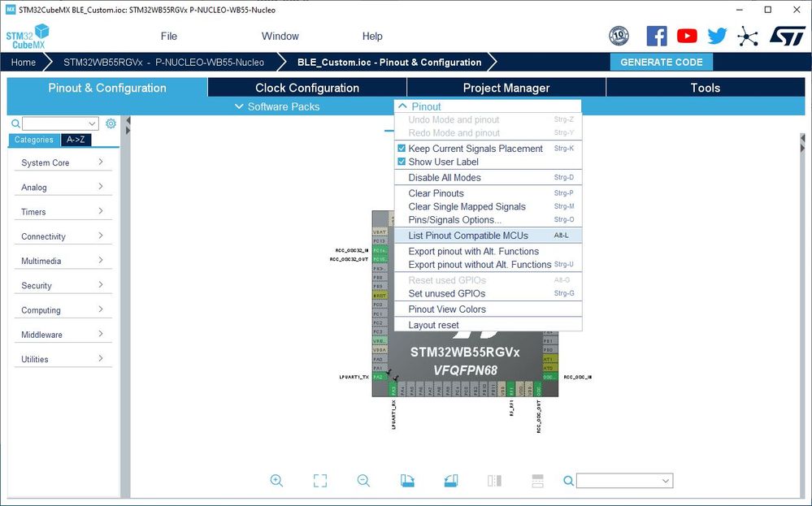Expand the Computing category
812x506 pixels.
pos(63,310)
